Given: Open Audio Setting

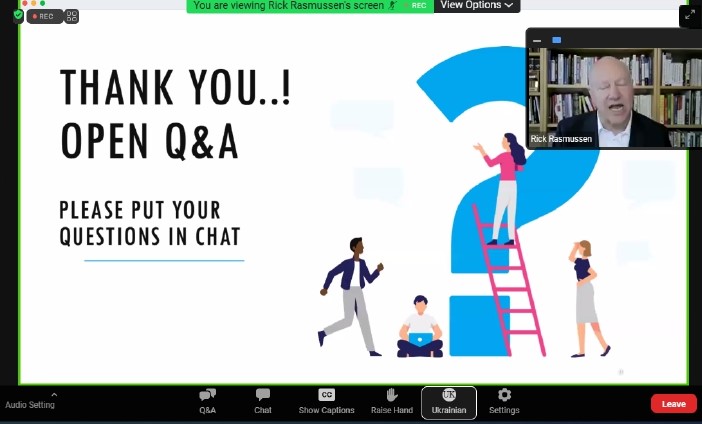Looking at the screenshot, I should pos(30,405).
